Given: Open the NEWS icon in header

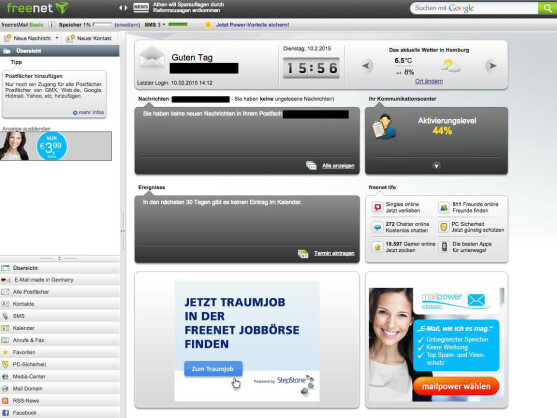Looking at the screenshot, I should coord(141,7).
